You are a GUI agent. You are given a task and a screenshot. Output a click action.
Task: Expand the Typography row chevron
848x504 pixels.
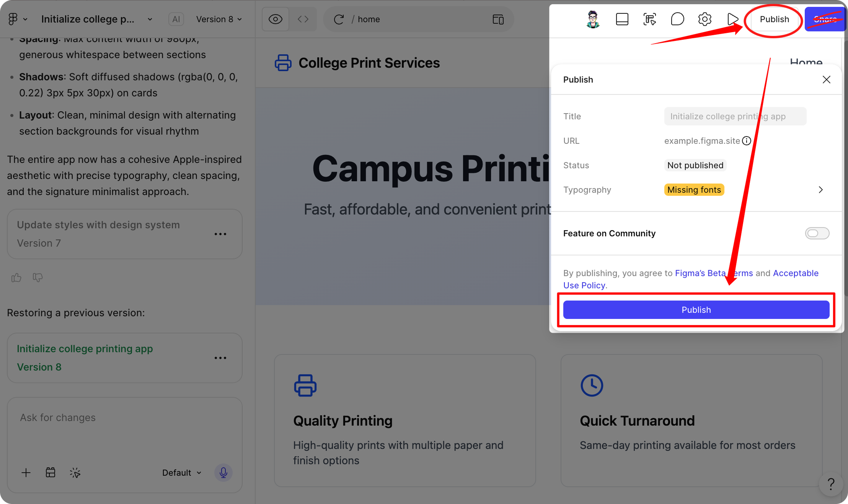[x=820, y=190]
